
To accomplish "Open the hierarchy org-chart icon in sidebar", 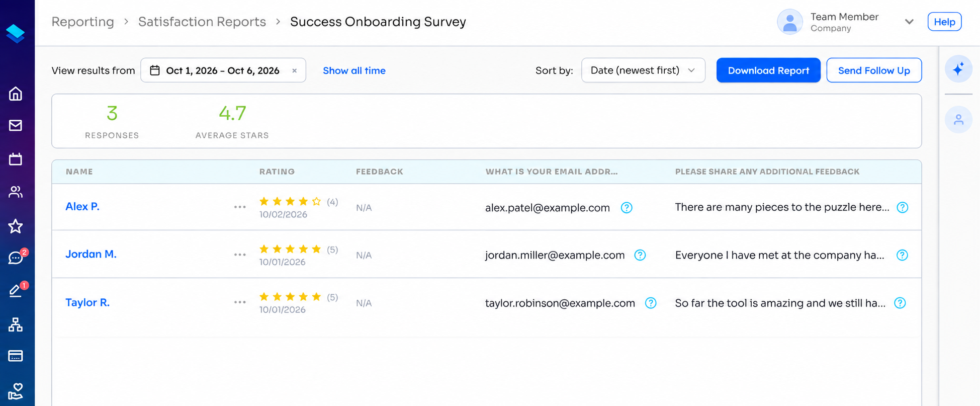I will pos(16,324).
